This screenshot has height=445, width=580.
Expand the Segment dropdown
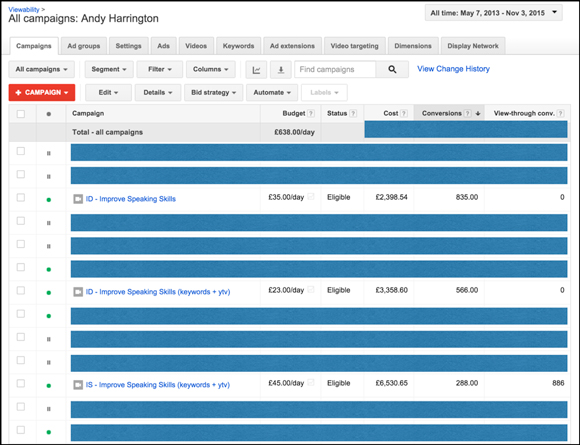109,70
